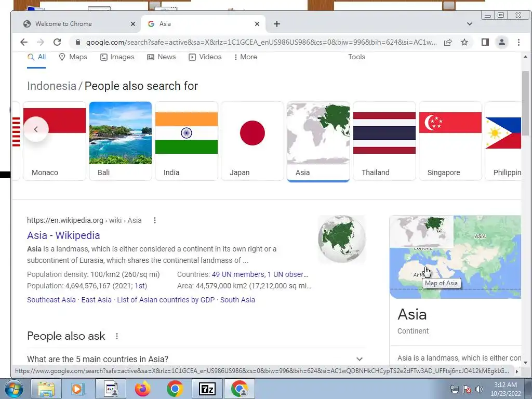Bookmark this page with the star icon
Image resolution: width=532 pixels, height=399 pixels.
point(464,42)
